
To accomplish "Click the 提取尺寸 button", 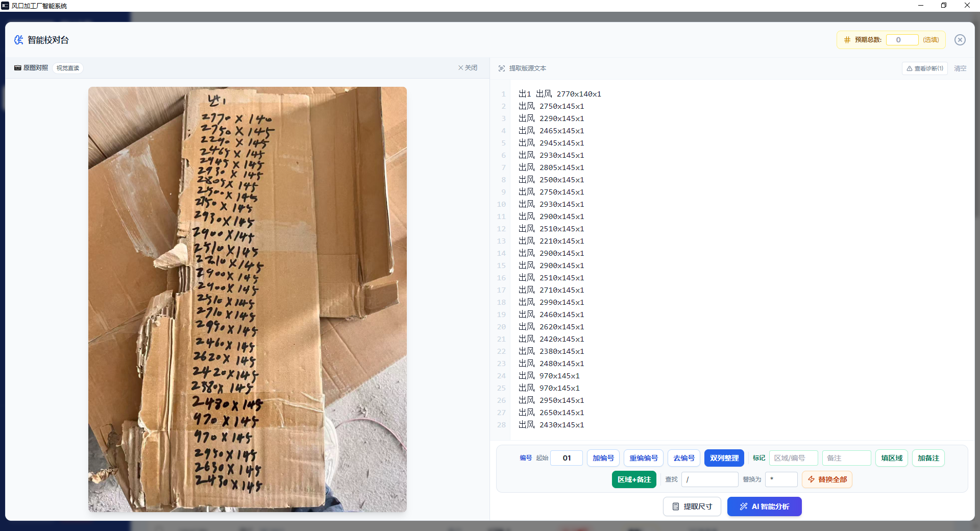I will [x=692, y=506].
